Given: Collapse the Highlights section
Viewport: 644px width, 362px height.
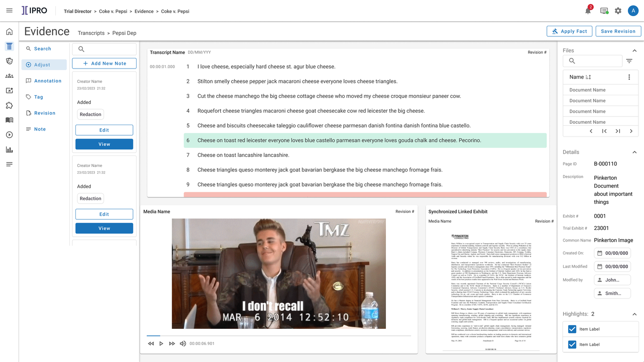Looking at the screenshot, I should pyautogui.click(x=634, y=314).
